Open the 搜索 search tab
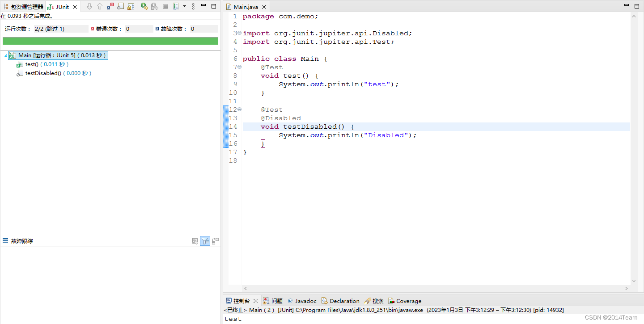The height and width of the screenshot is (324, 644). tap(374, 301)
